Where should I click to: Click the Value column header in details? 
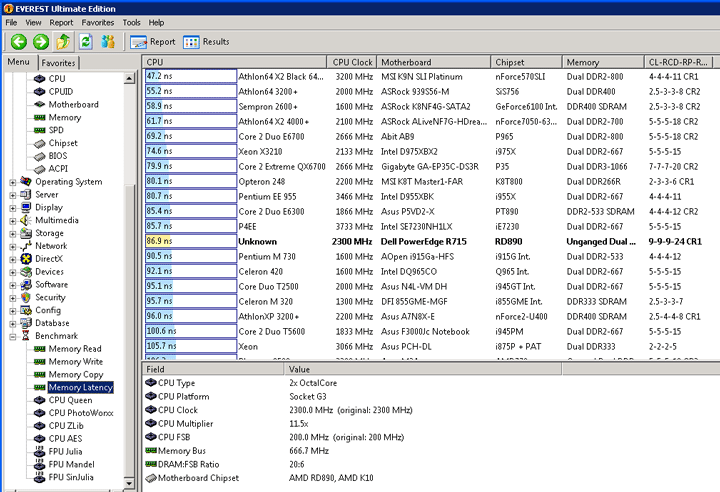point(423,369)
